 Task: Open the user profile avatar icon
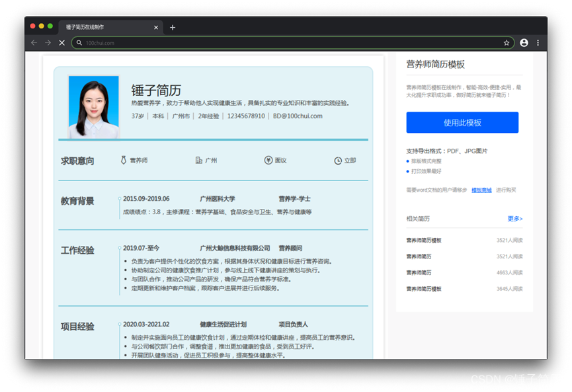coord(524,43)
